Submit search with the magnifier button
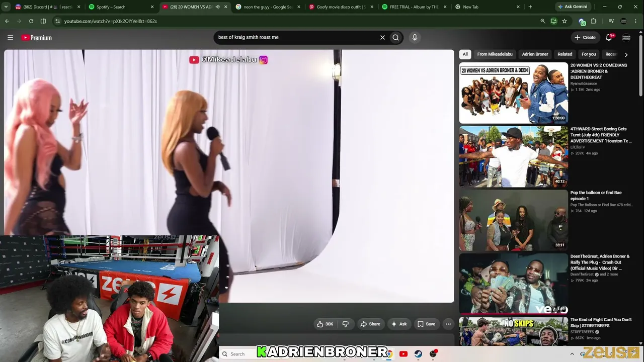 coord(396,37)
